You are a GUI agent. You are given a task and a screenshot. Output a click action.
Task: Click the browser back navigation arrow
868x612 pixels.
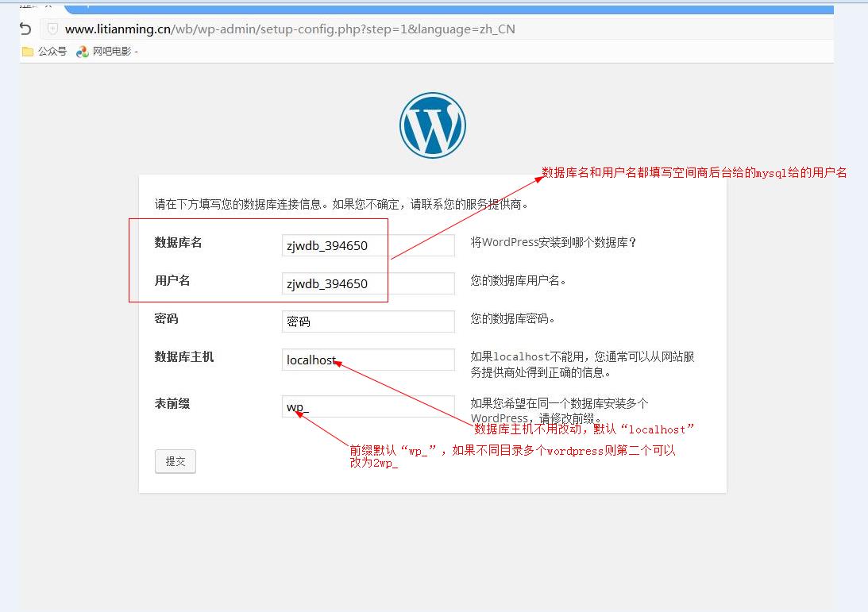point(24,28)
